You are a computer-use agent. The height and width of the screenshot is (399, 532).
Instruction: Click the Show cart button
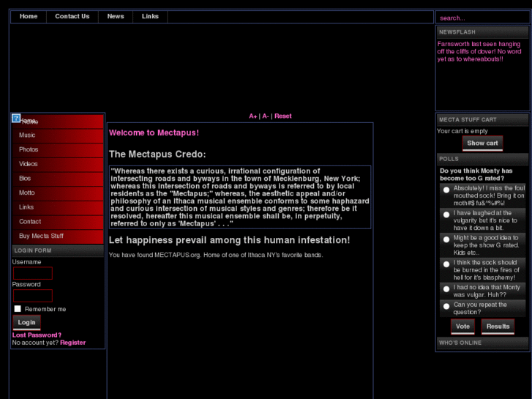pyautogui.click(x=482, y=143)
